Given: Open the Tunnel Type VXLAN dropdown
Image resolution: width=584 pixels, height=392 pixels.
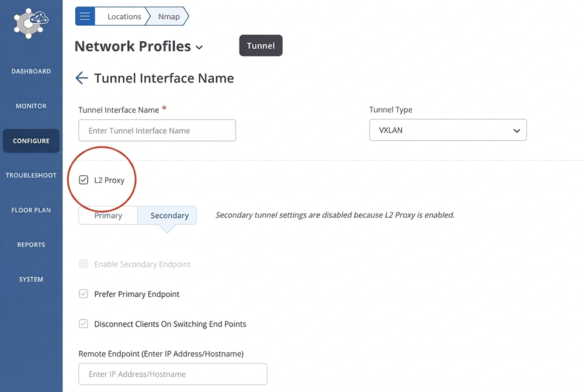Looking at the screenshot, I should pyautogui.click(x=448, y=130).
